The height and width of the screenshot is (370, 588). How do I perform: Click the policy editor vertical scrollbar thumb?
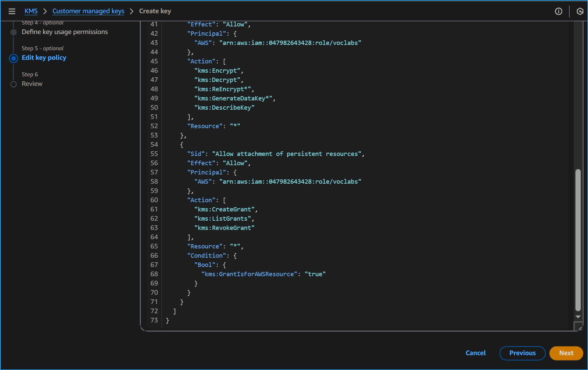coord(578,240)
